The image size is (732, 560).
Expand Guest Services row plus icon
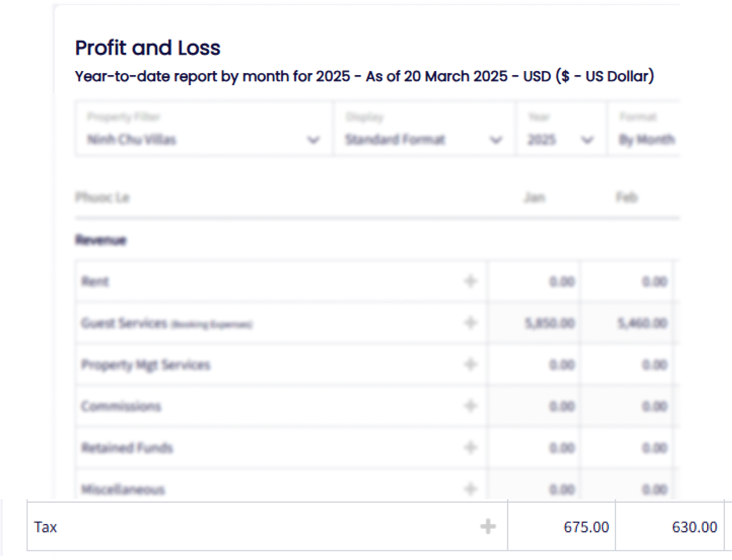click(x=471, y=323)
